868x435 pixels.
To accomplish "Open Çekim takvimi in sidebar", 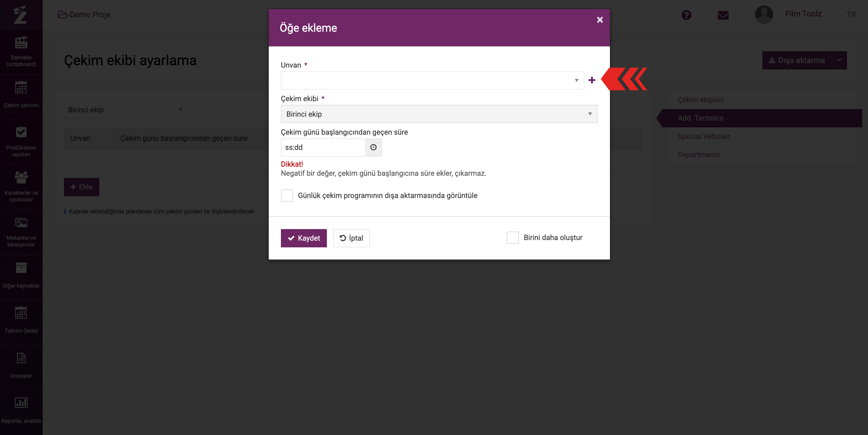I will (x=21, y=97).
